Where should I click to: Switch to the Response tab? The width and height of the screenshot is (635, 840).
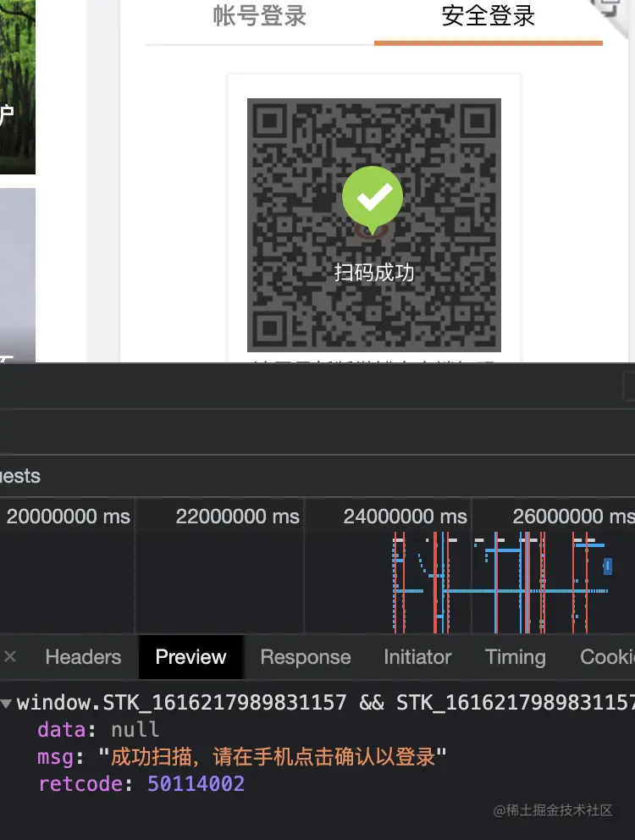point(306,657)
